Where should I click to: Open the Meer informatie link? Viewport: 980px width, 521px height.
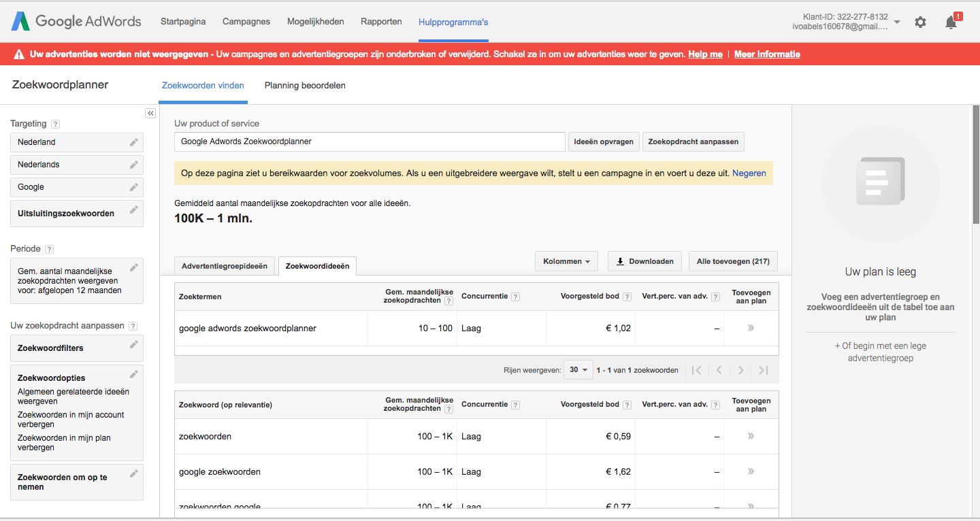(767, 54)
